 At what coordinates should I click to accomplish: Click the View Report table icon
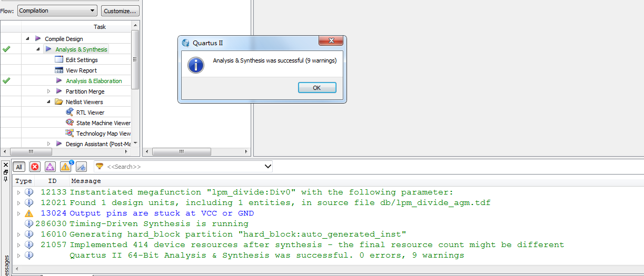click(x=59, y=70)
